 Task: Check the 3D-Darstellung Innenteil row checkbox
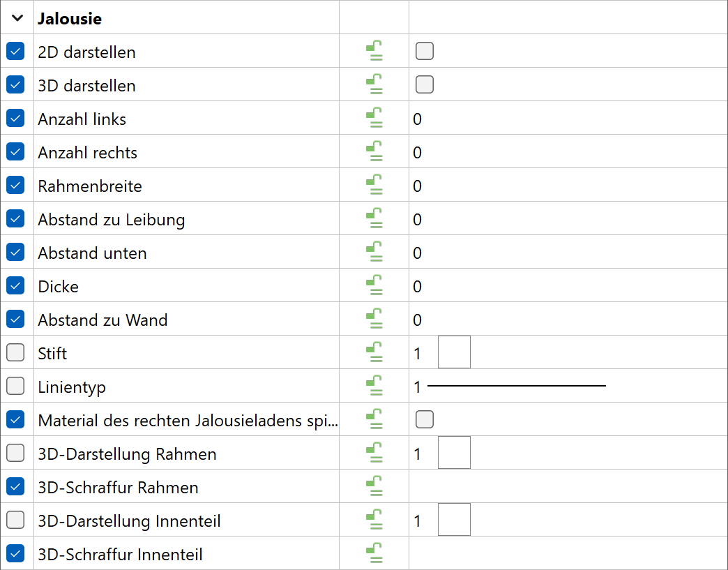coord(15,519)
